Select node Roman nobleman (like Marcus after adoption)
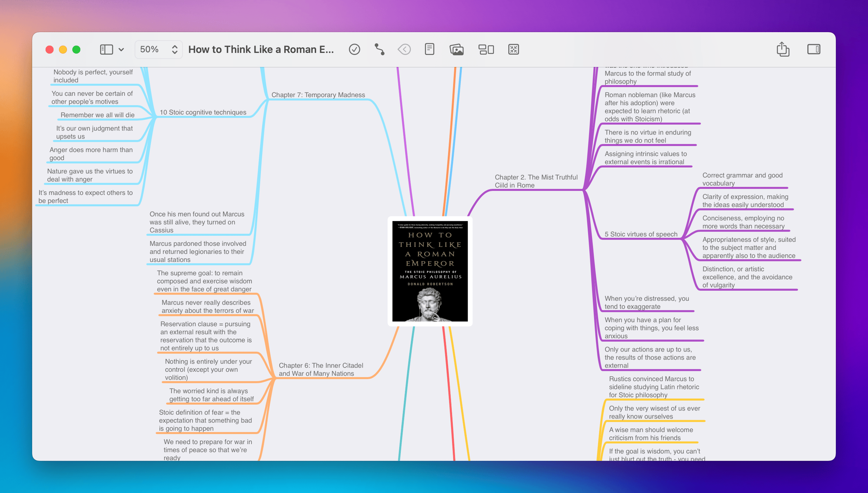 point(650,107)
